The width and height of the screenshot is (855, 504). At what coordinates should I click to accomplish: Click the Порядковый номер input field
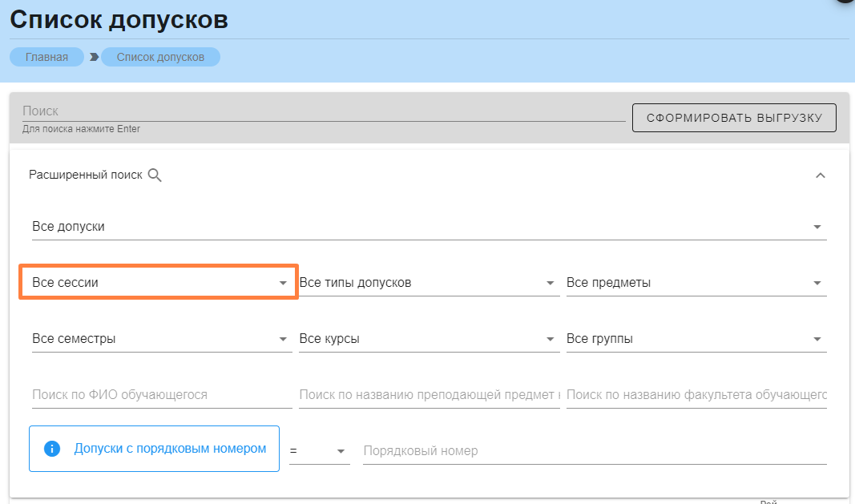(593, 451)
